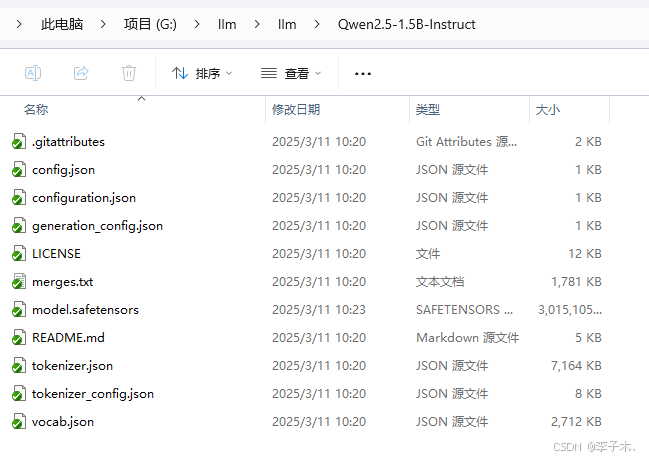Expand the chevron before Qwen2.5-1.5B-Instruct

pyautogui.click(x=317, y=24)
